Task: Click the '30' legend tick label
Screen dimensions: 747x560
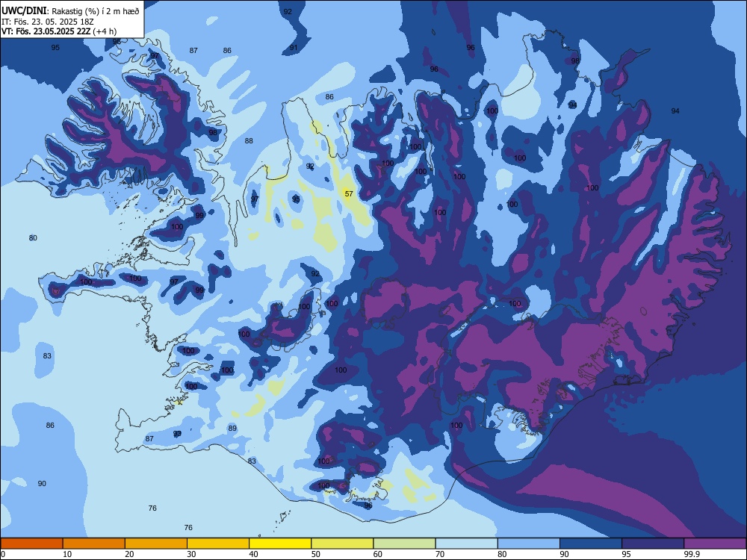Action: click(191, 554)
